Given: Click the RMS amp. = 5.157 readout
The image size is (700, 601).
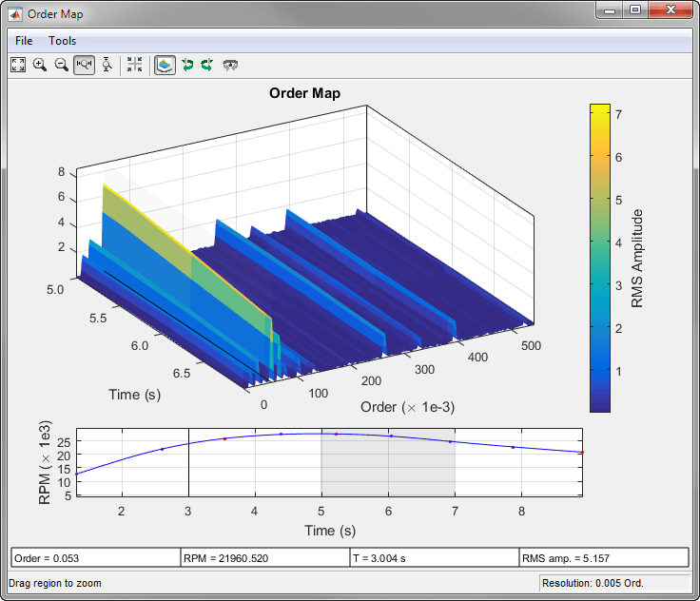Looking at the screenshot, I should coord(604,558).
